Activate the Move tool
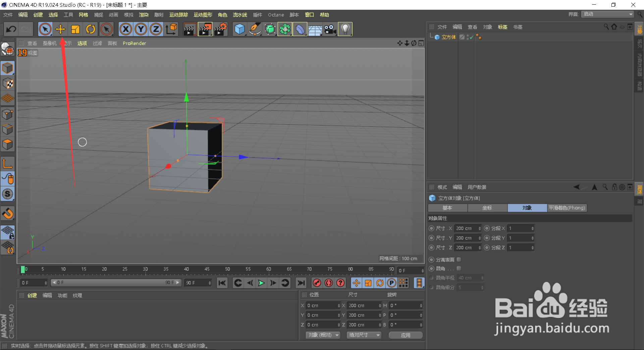644x350 pixels. pyautogui.click(x=60, y=29)
